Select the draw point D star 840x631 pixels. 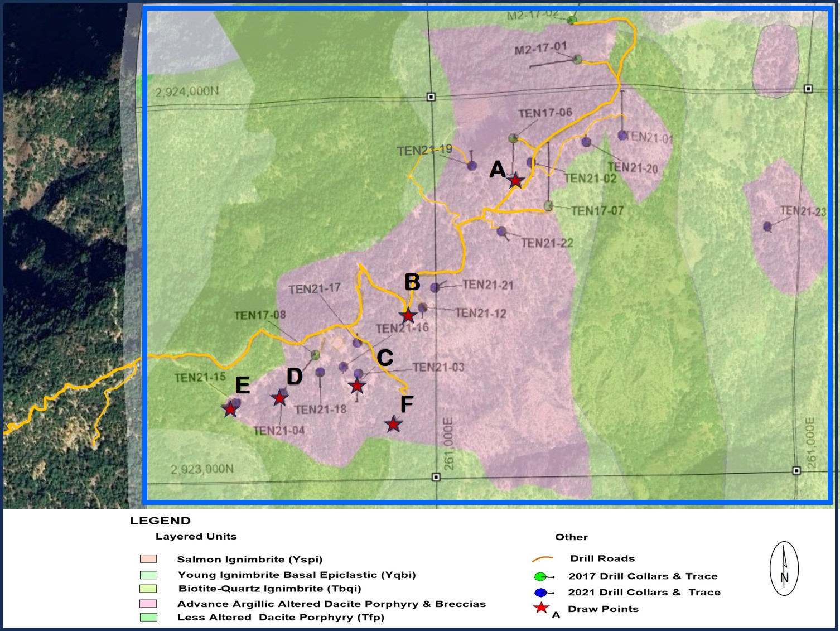(x=279, y=398)
